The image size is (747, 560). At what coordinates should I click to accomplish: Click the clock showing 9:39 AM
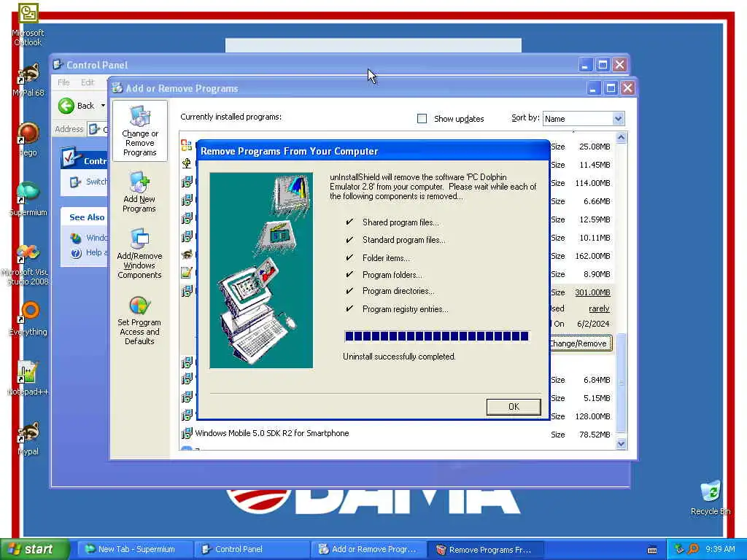coord(720,549)
